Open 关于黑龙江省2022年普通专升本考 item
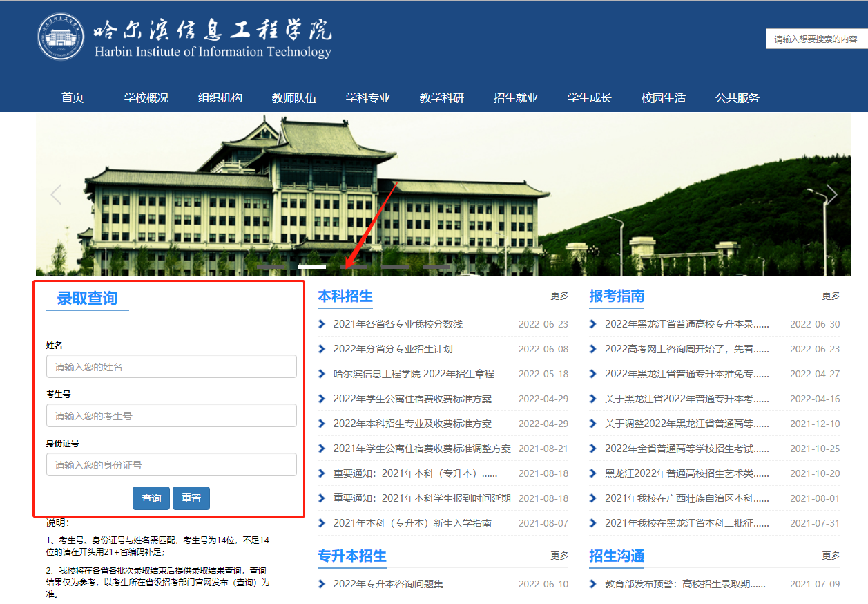Screen dimensions: 868x604 (687, 399)
